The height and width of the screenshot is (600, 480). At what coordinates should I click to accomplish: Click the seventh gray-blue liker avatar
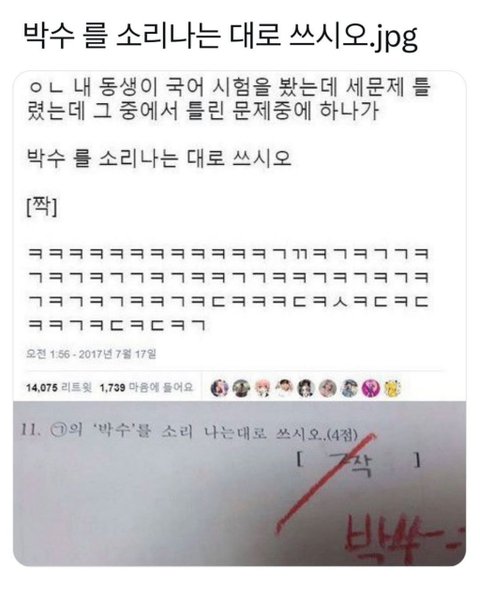coord(349,388)
